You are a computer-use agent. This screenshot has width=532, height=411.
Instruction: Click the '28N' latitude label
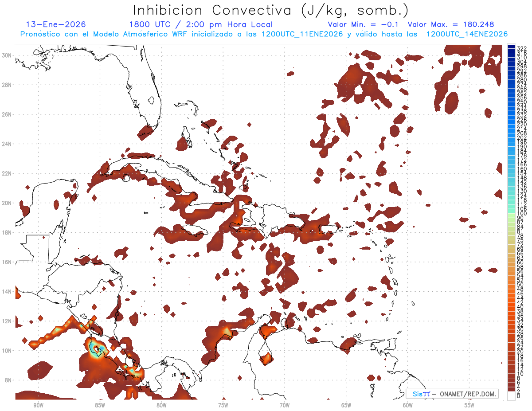(x=7, y=85)
